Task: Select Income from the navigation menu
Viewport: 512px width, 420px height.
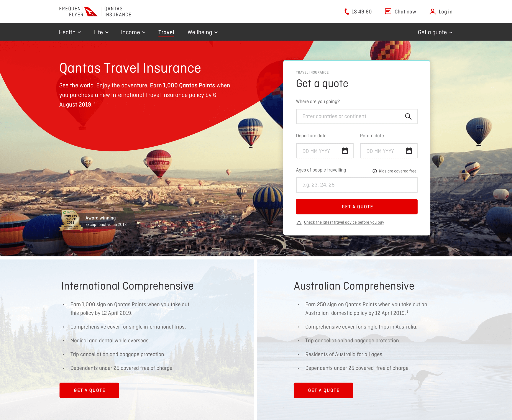Action: click(132, 32)
